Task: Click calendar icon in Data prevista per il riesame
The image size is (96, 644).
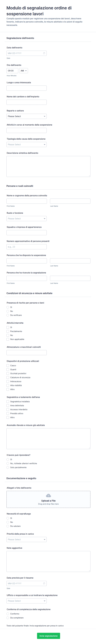Action: pos(44,583)
